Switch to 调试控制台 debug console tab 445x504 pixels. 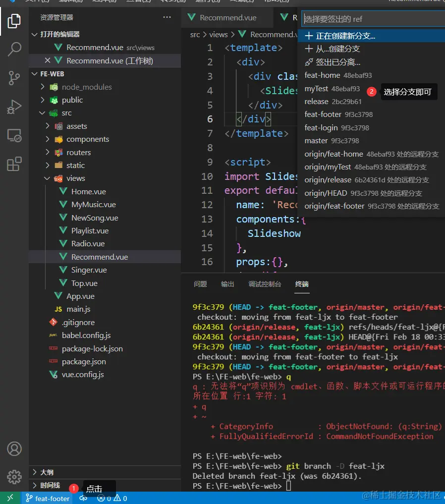click(265, 284)
